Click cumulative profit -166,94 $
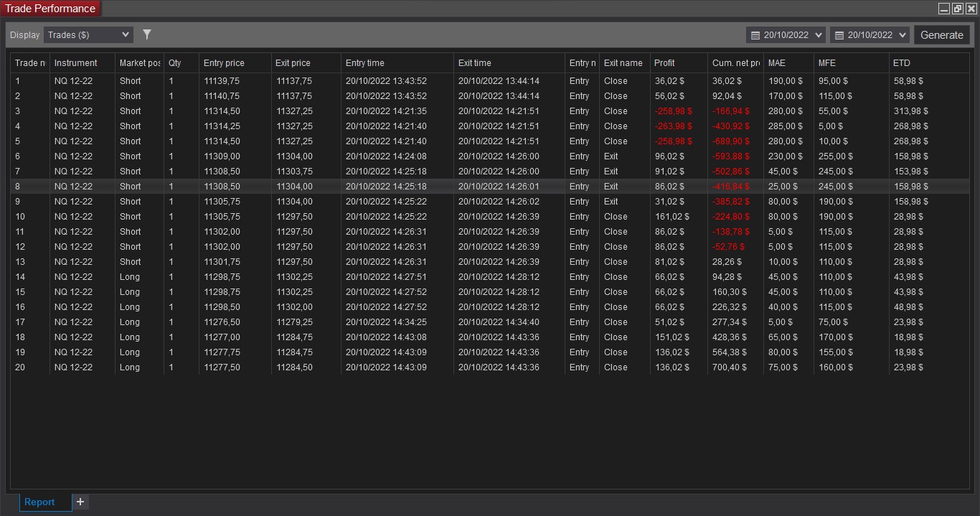Image resolution: width=980 pixels, height=516 pixels. coord(731,111)
